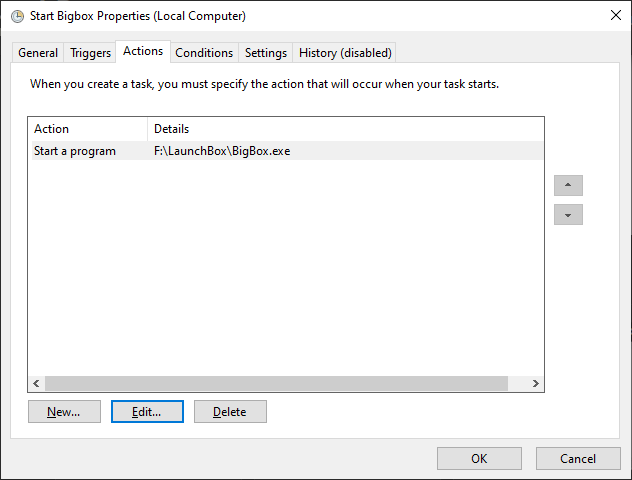The height and width of the screenshot is (480, 632).
Task: View the History (disabled) tab
Action: (345, 53)
